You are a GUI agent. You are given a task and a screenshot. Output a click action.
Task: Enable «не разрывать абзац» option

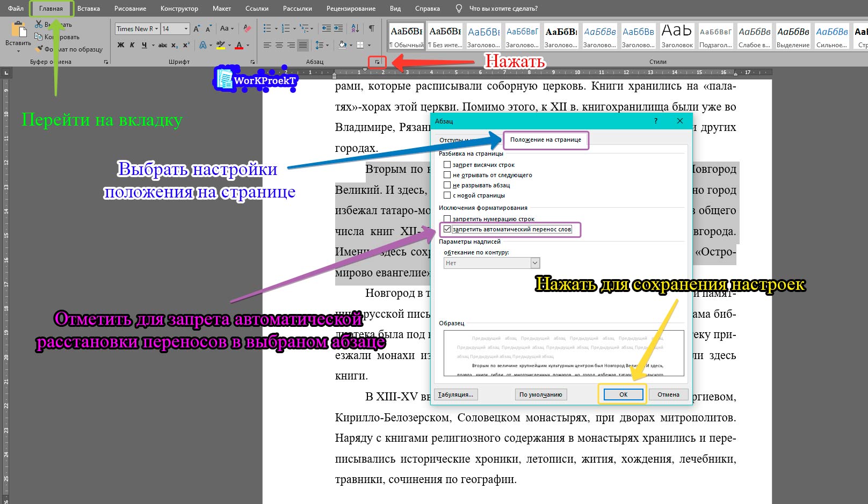click(447, 185)
